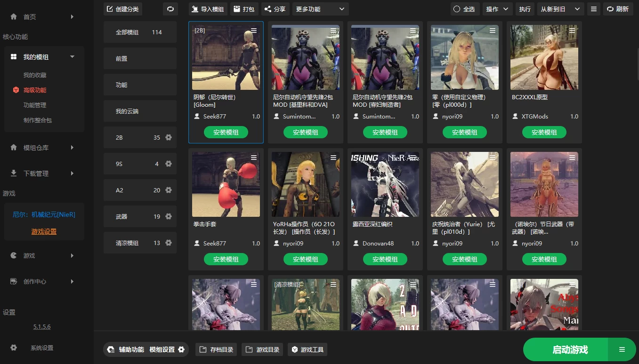Click the 分享 share icon
The image size is (639, 364).
(267, 8)
